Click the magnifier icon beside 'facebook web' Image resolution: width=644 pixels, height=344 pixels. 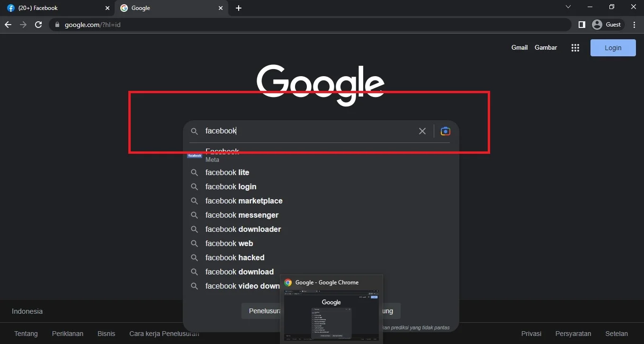pyautogui.click(x=194, y=244)
